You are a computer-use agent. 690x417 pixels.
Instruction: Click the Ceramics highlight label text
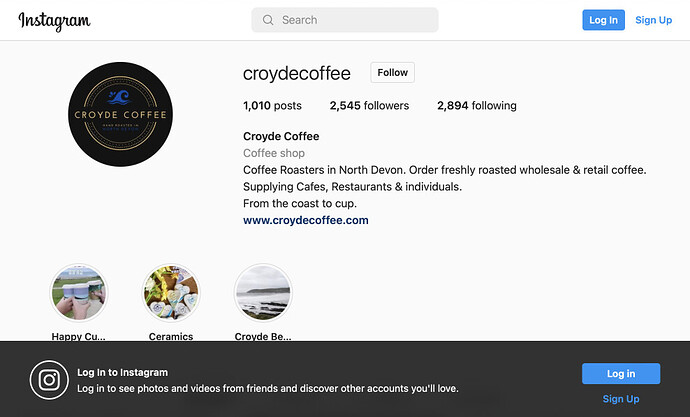click(171, 337)
